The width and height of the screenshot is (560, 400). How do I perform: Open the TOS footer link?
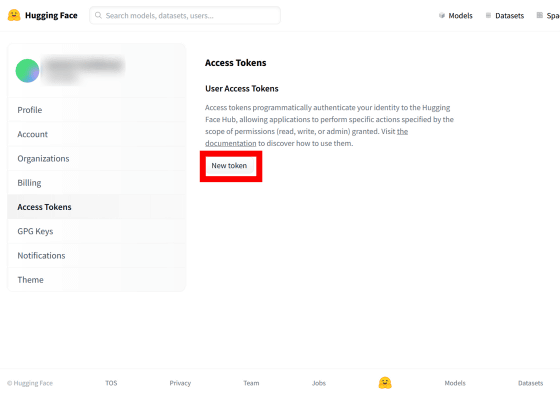coord(111,383)
